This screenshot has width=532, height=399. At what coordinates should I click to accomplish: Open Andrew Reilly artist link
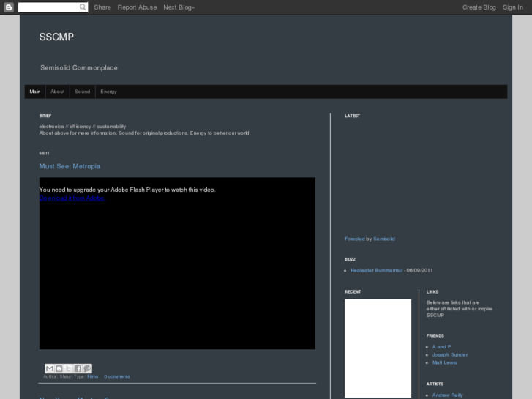click(x=448, y=395)
